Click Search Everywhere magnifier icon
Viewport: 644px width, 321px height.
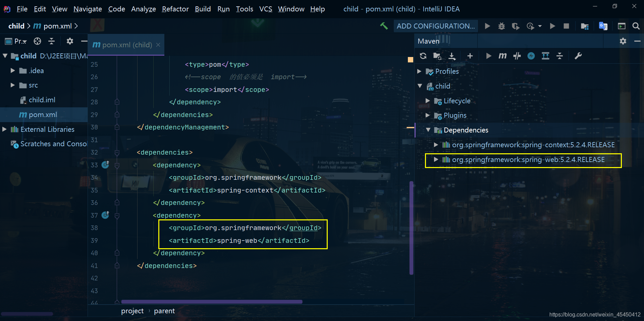pos(636,26)
